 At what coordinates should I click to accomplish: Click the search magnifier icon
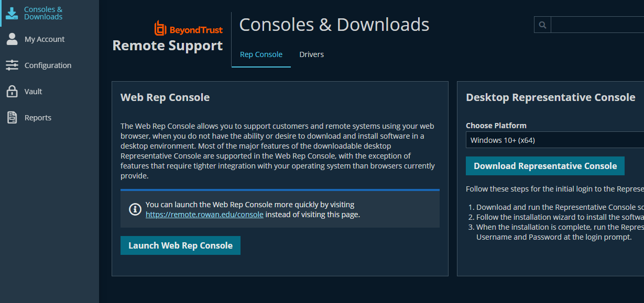542,25
